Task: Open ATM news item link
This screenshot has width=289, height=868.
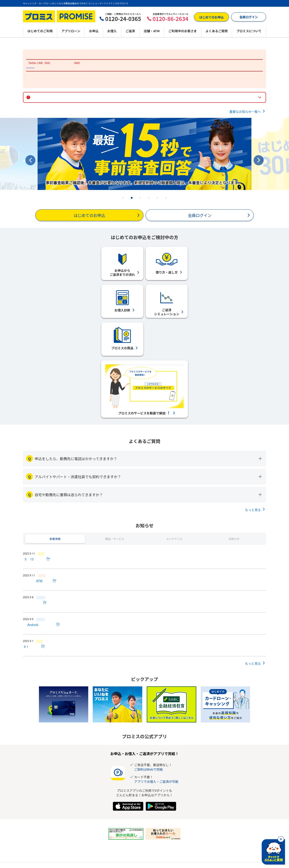Action: tap(39, 581)
